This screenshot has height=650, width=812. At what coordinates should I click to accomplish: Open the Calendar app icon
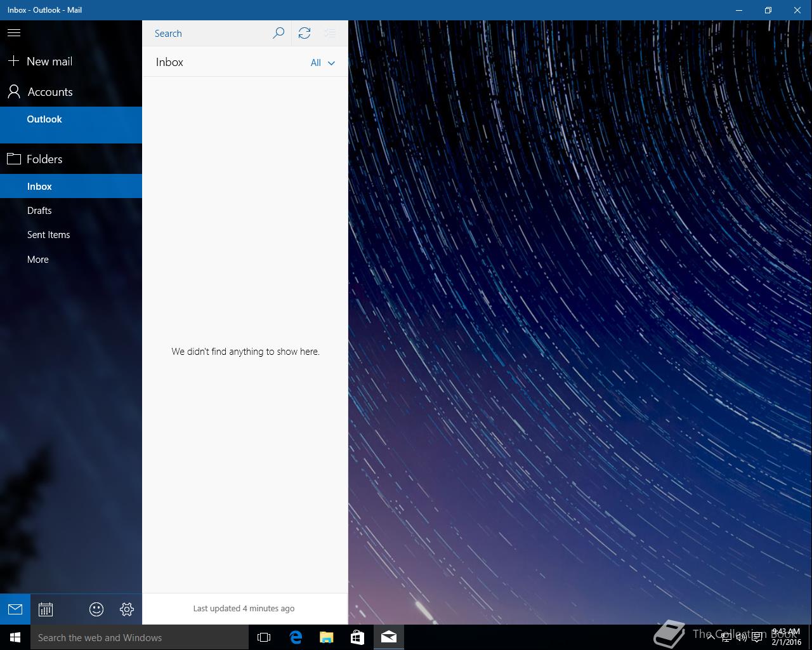tap(46, 609)
